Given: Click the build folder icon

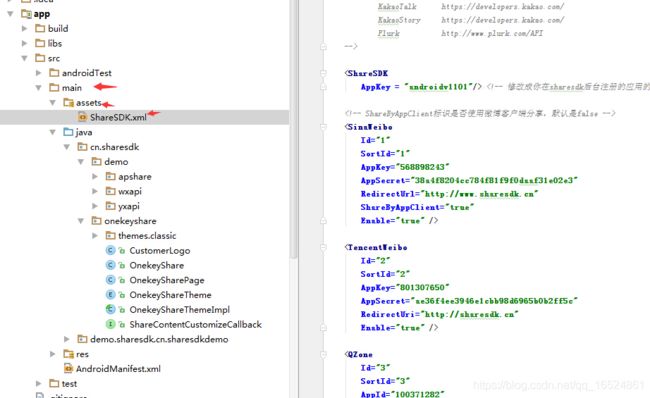Looking at the screenshot, I should [x=40, y=29].
